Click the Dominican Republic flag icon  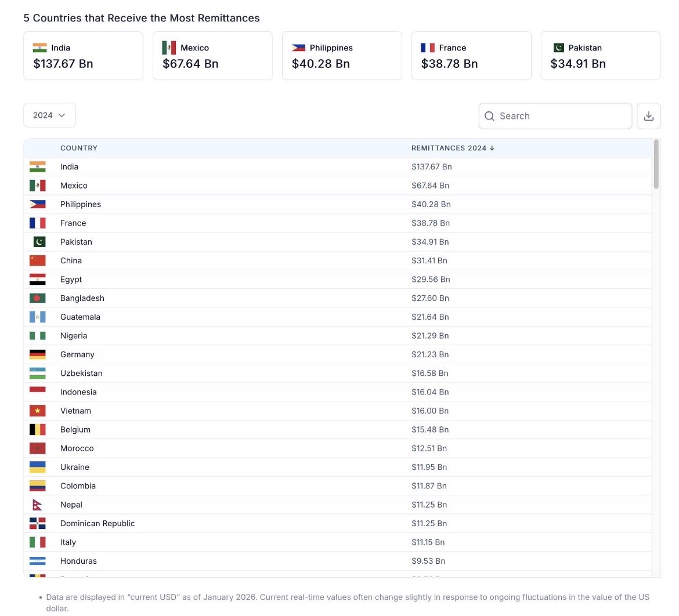pyautogui.click(x=38, y=523)
